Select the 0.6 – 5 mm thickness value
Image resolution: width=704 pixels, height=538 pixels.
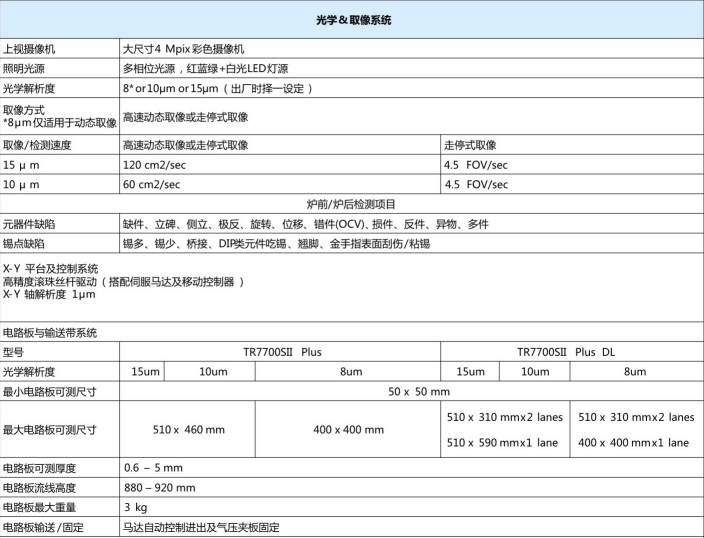point(152,469)
